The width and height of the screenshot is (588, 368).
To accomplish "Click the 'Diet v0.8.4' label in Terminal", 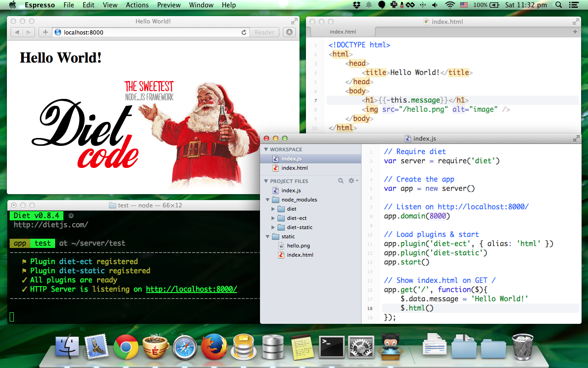I will pyautogui.click(x=36, y=216).
